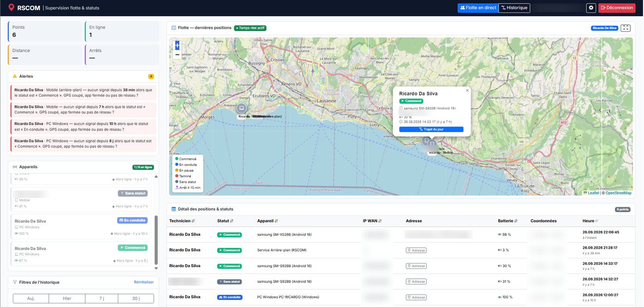Click the RSCOM location pin logo
Image resolution: width=644 pixels, height=307 pixels.
coord(11,8)
